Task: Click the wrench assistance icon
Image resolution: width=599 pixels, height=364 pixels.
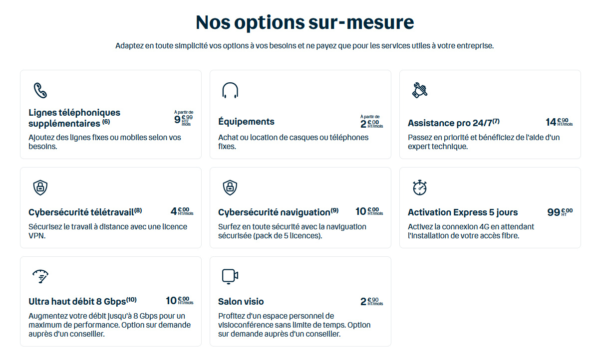Action: click(419, 90)
